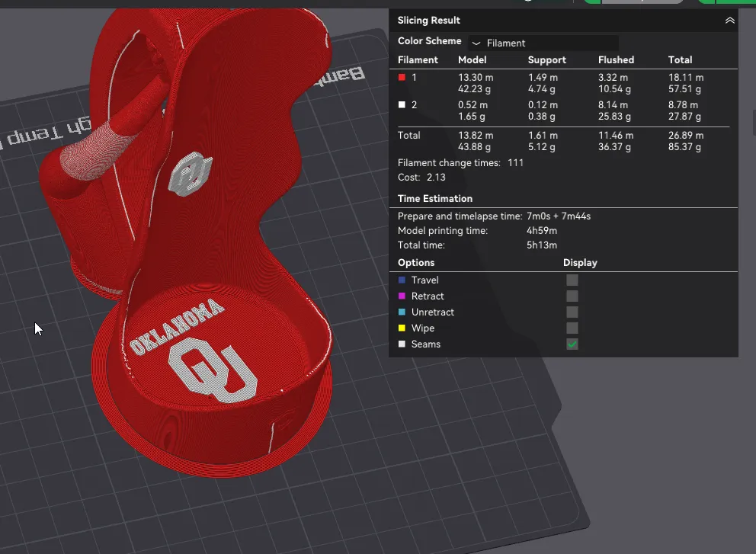Enable the Travel display checkbox

pos(572,280)
